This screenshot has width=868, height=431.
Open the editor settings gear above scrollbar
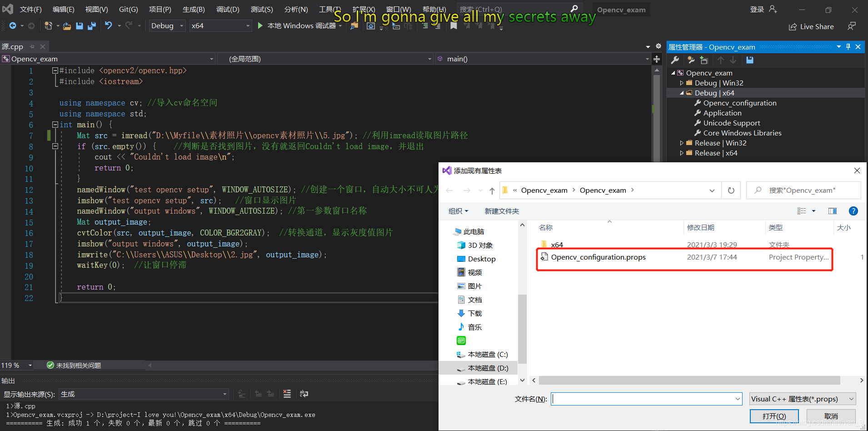point(658,46)
